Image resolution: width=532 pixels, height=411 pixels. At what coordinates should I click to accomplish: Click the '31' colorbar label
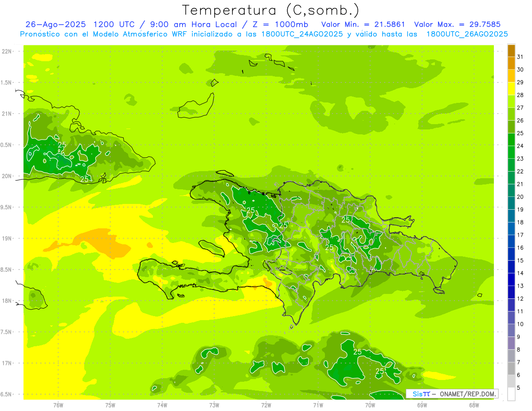tap(520, 57)
